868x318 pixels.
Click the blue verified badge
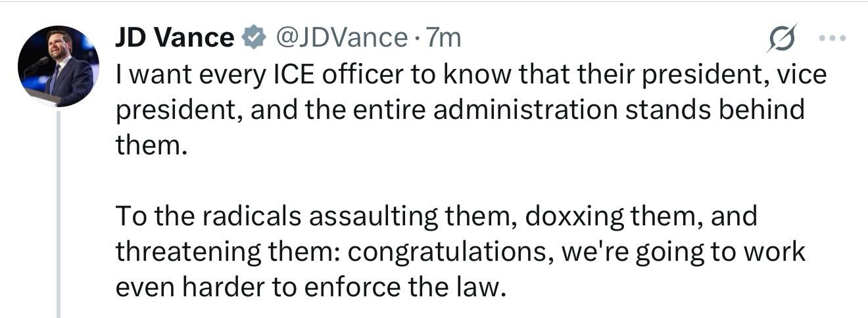253,39
